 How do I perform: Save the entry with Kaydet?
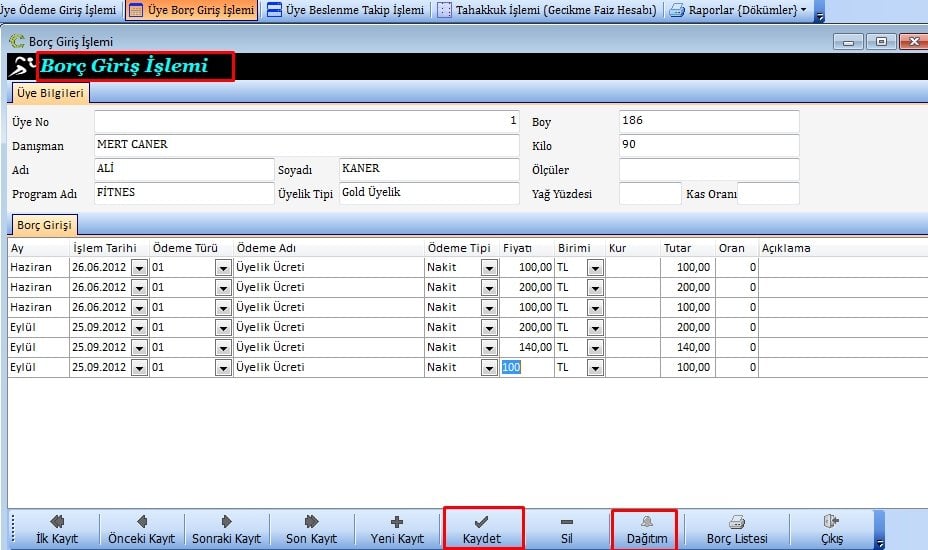(x=482, y=529)
